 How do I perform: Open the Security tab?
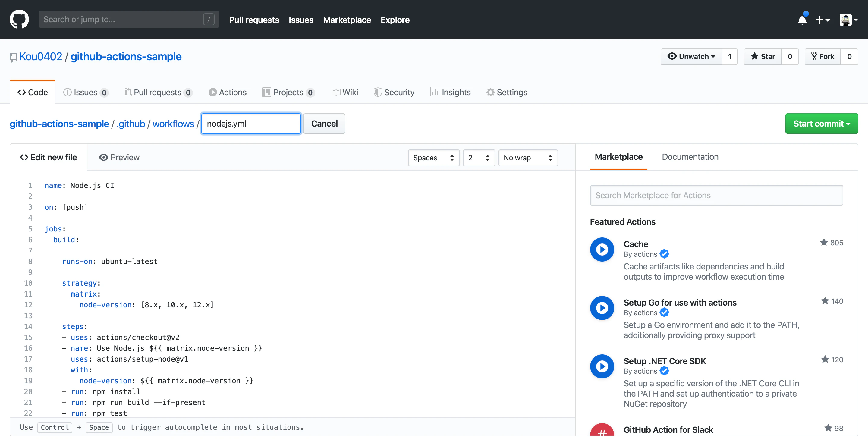pyautogui.click(x=394, y=92)
